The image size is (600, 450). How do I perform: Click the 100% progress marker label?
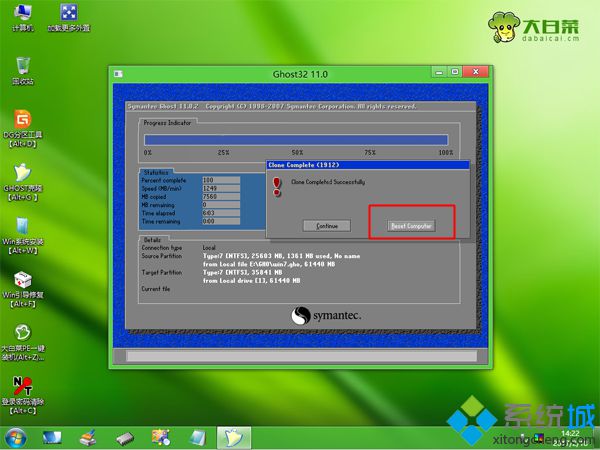(445, 152)
